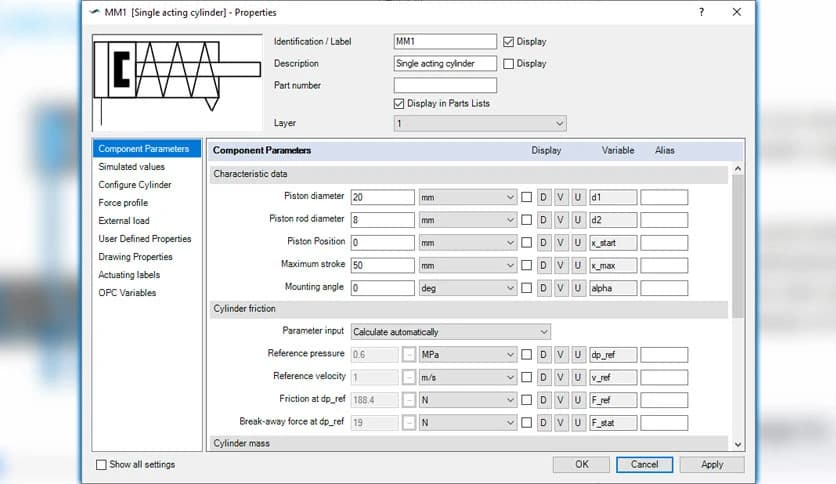The height and width of the screenshot is (484, 836).
Task: Open the Layer dropdown
Action: coord(480,124)
